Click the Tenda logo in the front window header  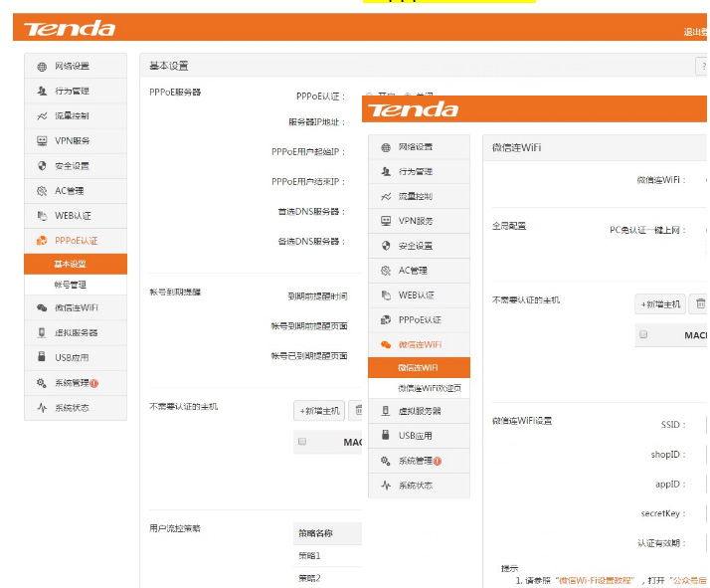pyautogui.click(x=413, y=109)
